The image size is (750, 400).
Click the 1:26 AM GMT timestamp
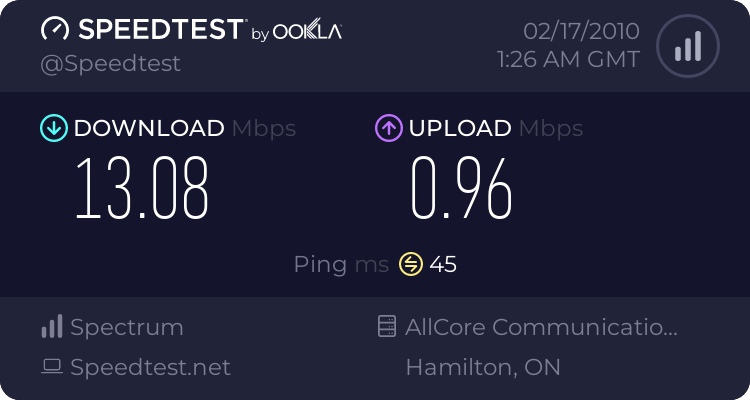(568, 60)
